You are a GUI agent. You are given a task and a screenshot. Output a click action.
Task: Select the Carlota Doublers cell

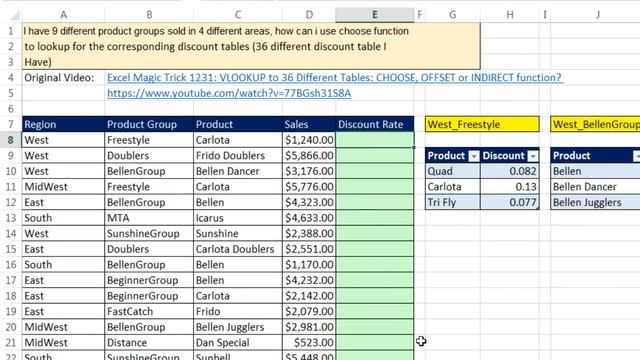click(x=238, y=249)
